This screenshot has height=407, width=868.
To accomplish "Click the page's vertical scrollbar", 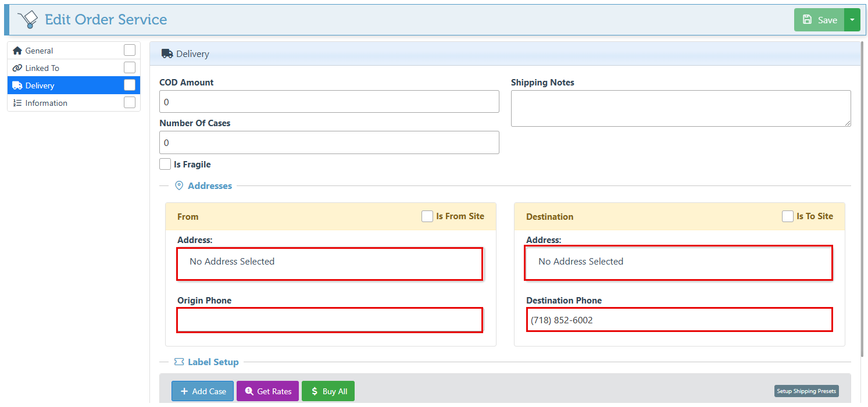I will [x=863, y=198].
